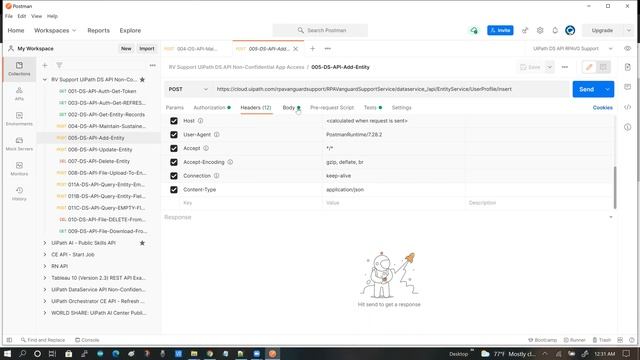Click the Invite button
The width and height of the screenshot is (640, 360).
coord(500,31)
